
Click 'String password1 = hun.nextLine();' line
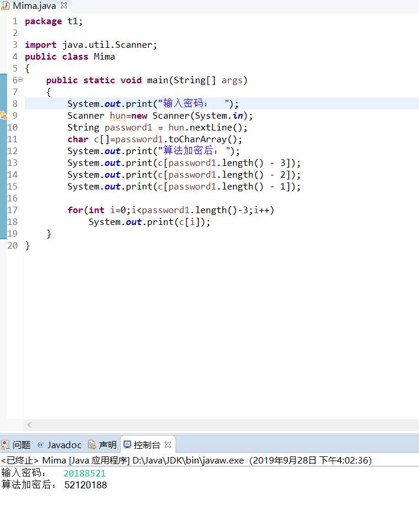pos(158,128)
